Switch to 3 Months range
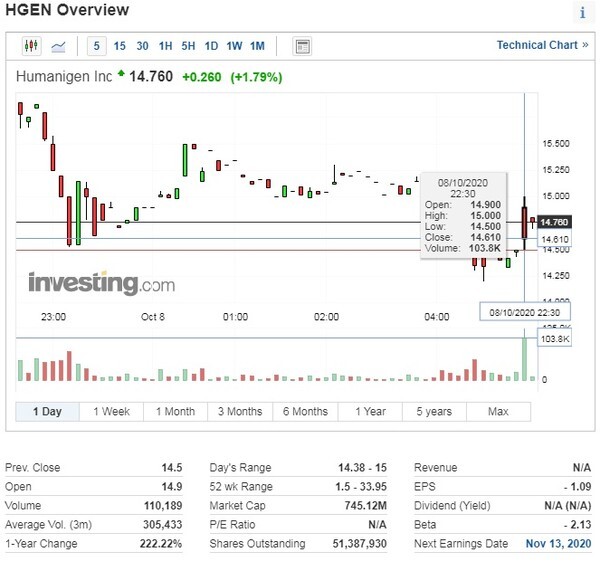600x571 pixels. (x=240, y=411)
